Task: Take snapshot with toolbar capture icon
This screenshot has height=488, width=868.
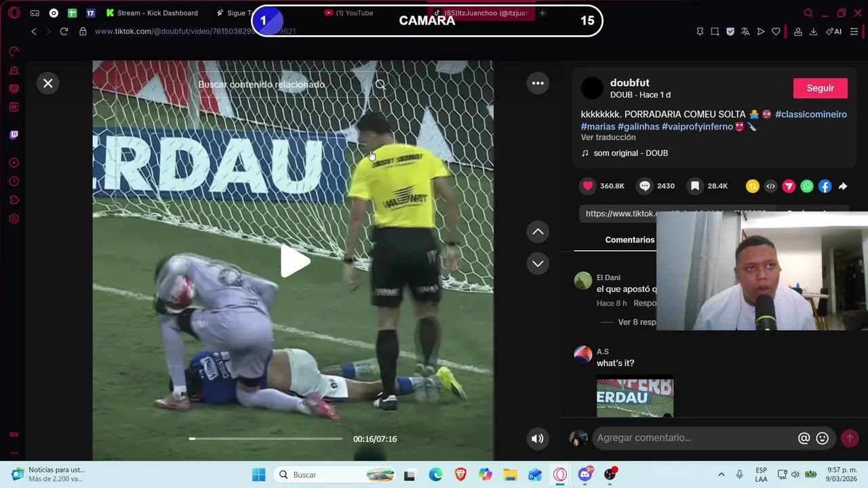Action: click(x=715, y=31)
